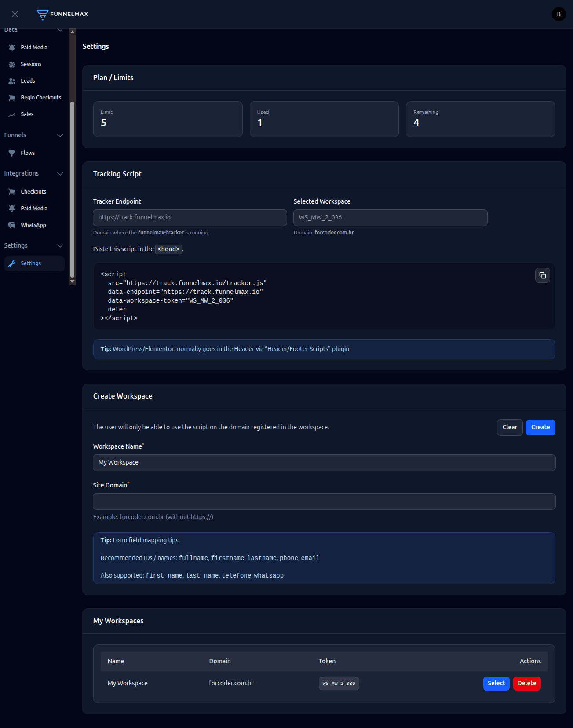
Task: Open the WhatsApp integration
Action: (x=34, y=225)
